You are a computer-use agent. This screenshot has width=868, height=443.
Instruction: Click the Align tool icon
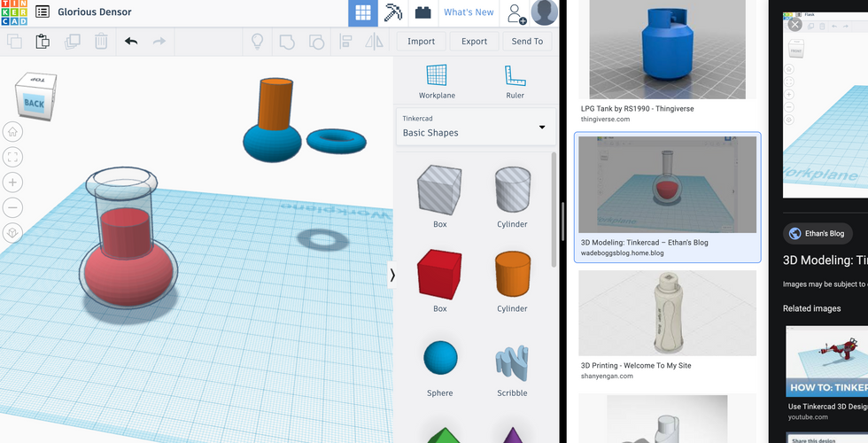tap(345, 42)
